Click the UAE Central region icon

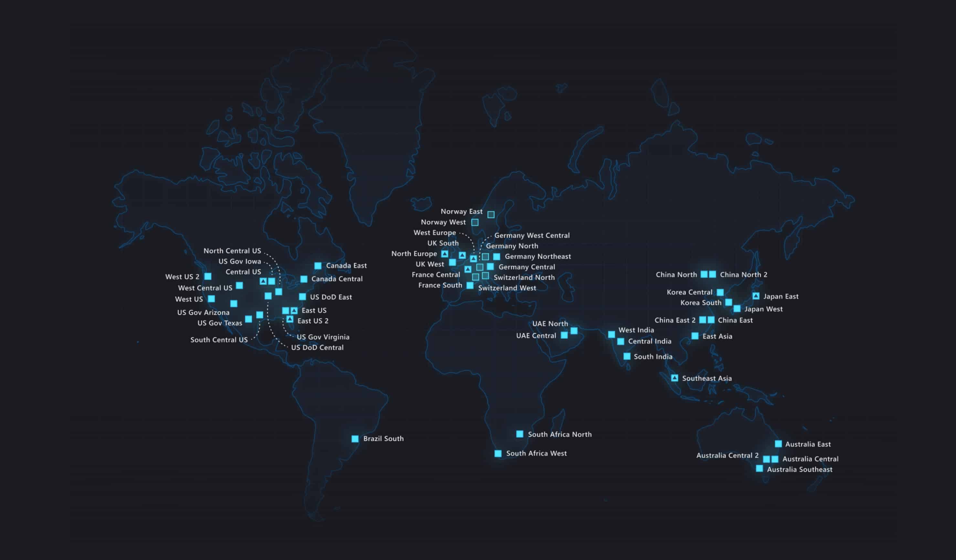click(567, 335)
